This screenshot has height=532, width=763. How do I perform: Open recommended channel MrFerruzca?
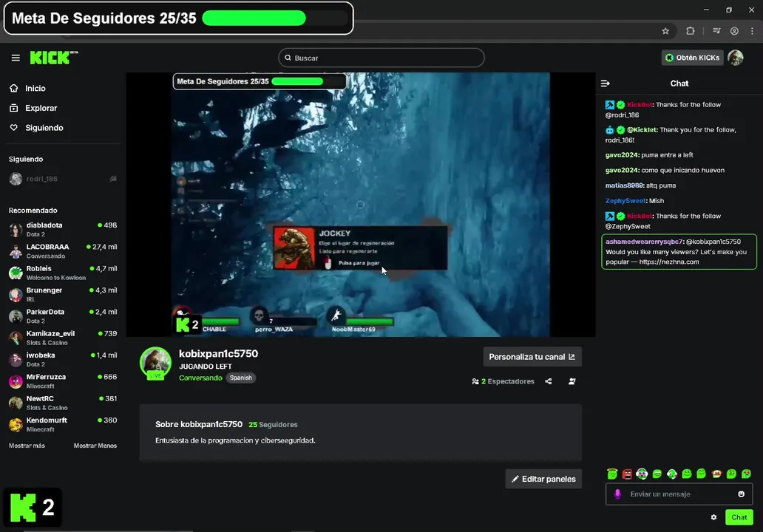tap(63, 381)
